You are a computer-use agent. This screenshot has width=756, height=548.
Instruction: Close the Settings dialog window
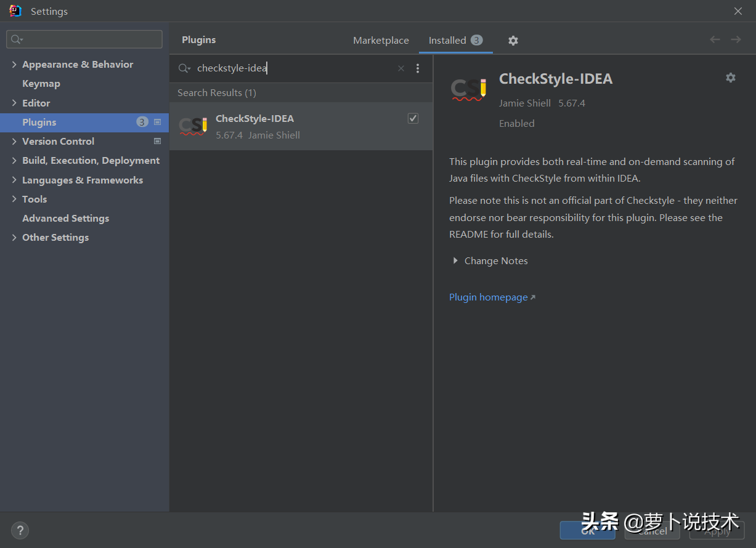click(738, 11)
